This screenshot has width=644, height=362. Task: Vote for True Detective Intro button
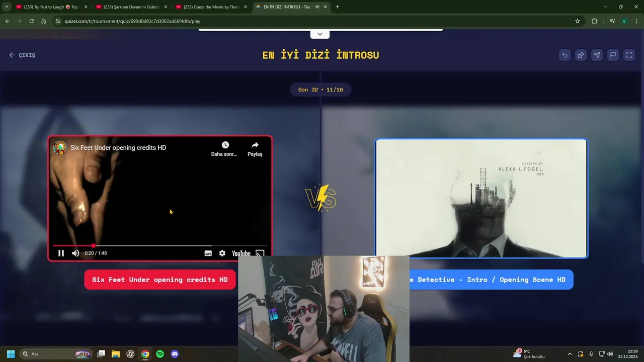[x=491, y=280]
